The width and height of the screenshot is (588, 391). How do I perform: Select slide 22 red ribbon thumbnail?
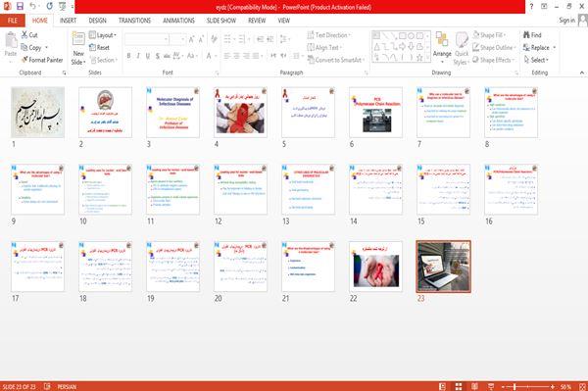click(x=375, y=267)
